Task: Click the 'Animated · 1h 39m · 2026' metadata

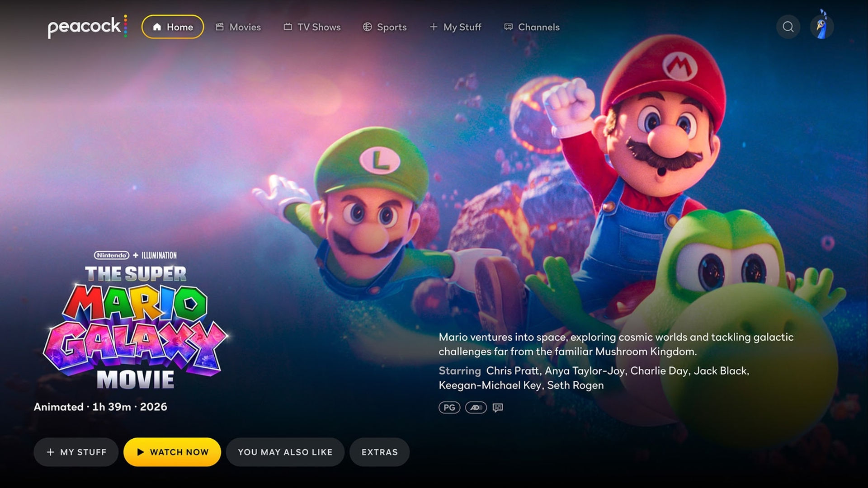Action: click(100, 407)
